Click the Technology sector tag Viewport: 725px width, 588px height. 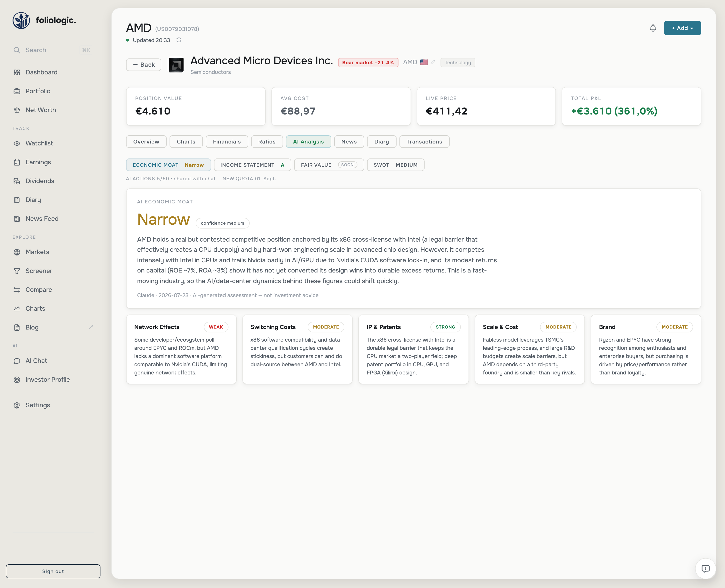(457, 63)
